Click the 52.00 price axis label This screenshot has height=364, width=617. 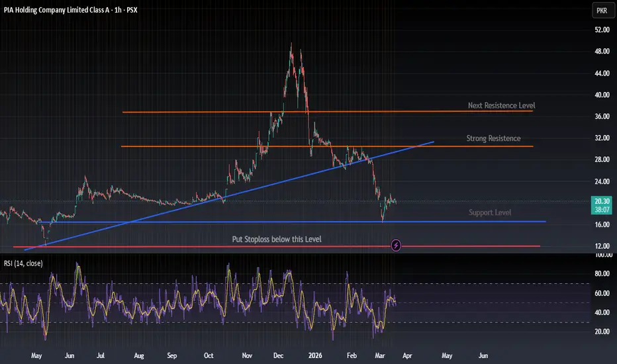[602, 30]
